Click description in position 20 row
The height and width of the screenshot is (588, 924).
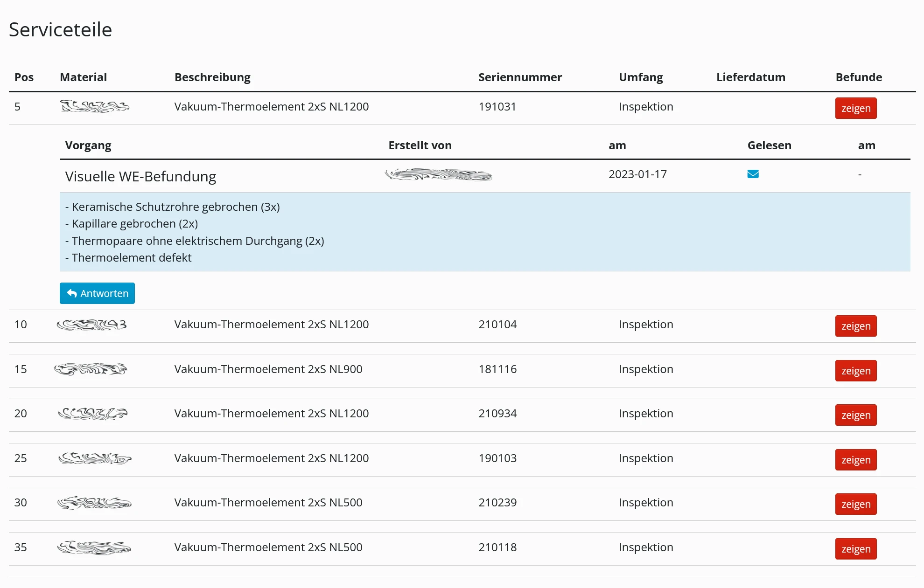272,413
